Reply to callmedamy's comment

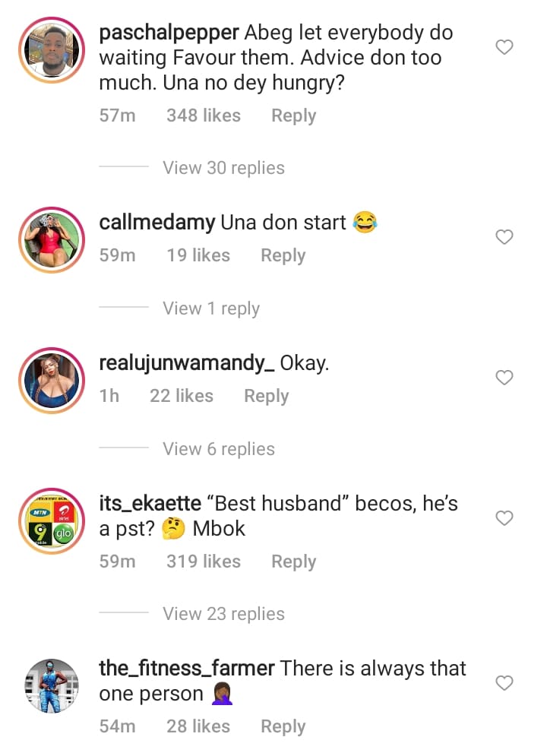(283, 256)
